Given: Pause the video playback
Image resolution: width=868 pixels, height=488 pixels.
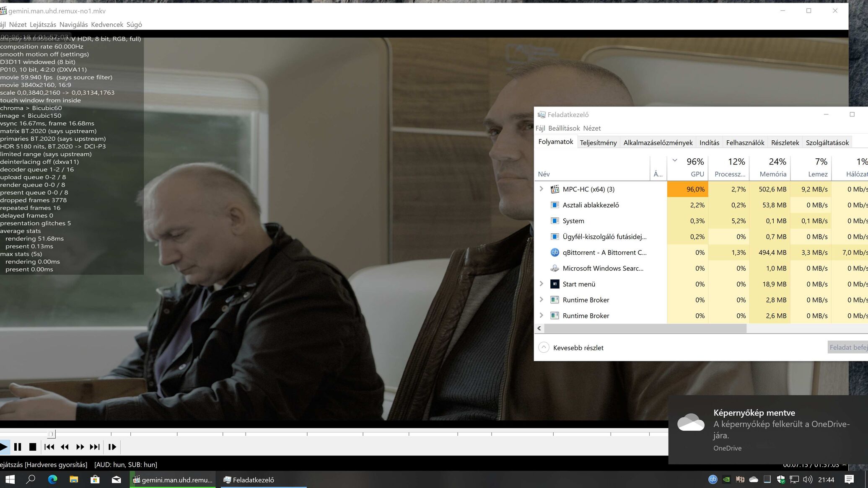Looking at the screenshot, I should 18,447.
